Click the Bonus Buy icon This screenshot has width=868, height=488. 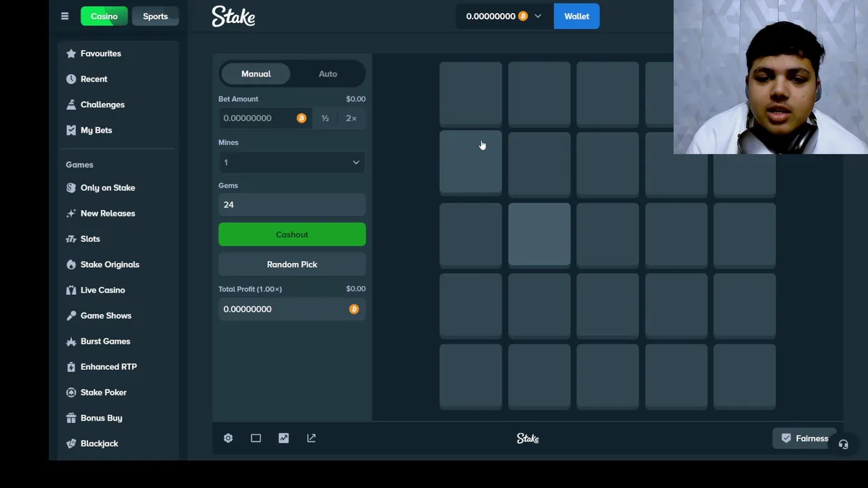coord(71,418)
